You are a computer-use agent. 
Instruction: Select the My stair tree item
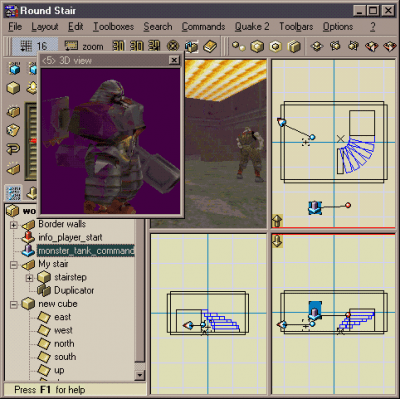click(53, 264)
